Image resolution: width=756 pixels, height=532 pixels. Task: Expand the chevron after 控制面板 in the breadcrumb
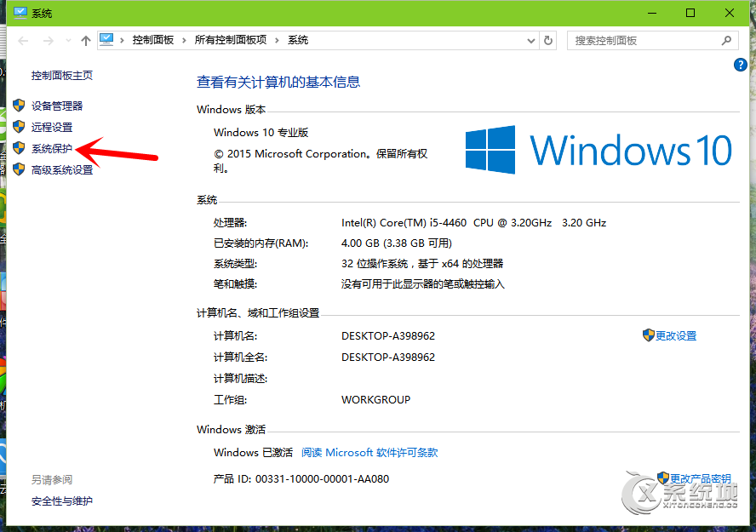click(184, 41)
